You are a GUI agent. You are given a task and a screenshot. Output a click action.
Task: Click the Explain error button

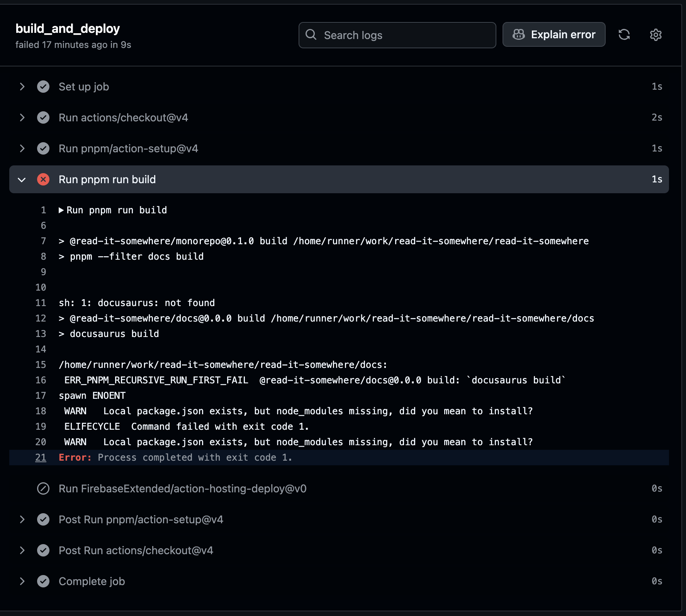554,35
